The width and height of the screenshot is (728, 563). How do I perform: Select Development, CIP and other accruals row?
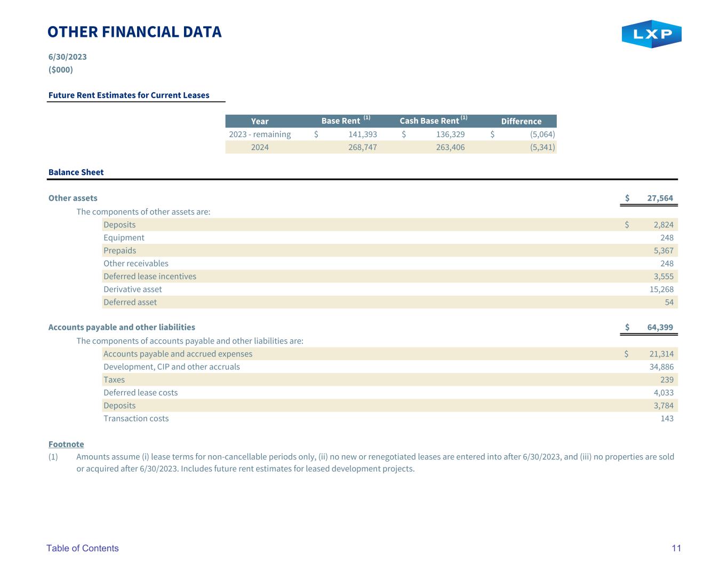(x=390, y=367)
